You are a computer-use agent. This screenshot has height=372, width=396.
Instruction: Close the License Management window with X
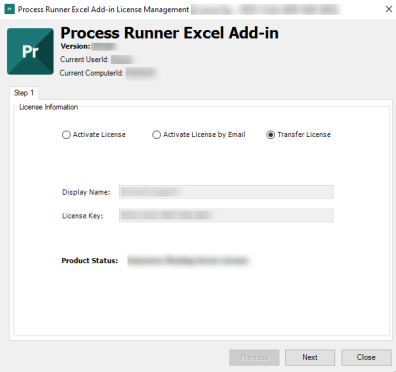389,9
